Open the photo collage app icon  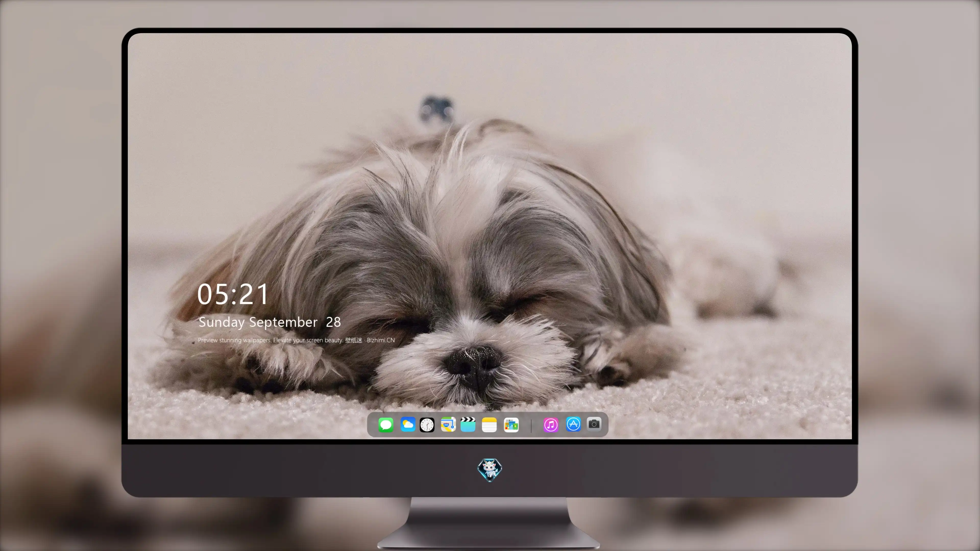[511, 425]
